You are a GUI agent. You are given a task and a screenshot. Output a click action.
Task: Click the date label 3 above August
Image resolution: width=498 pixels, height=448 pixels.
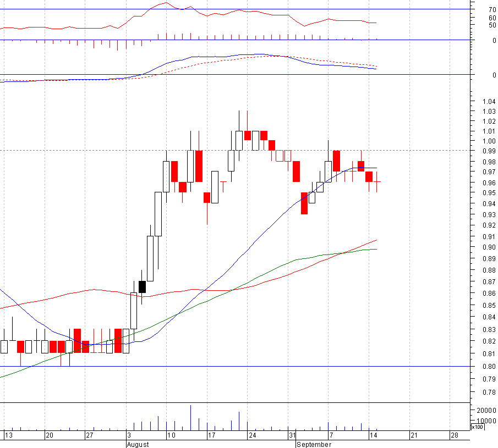pos(129,435)
